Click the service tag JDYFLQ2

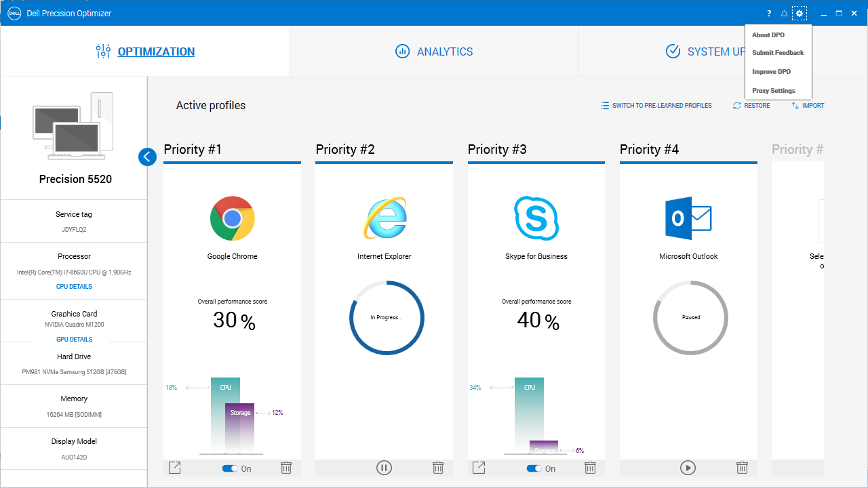click(x=74, y=230)
